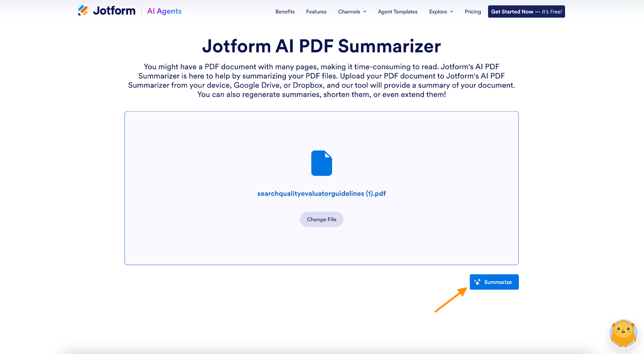Screen dimensions: 644x354
Task: Expand the Explore dropdown menu
Action: tap(441, 12)
